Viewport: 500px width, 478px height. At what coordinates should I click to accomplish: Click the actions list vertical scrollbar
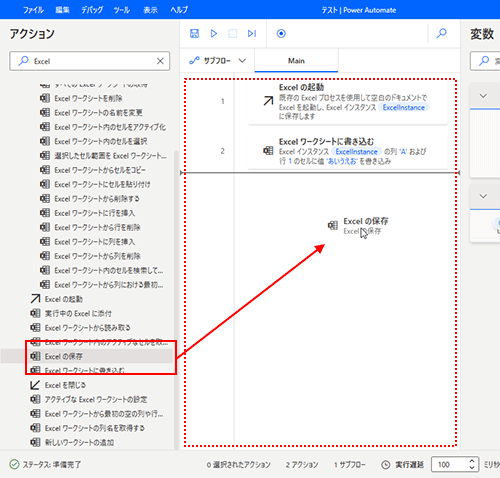(176, 300)
